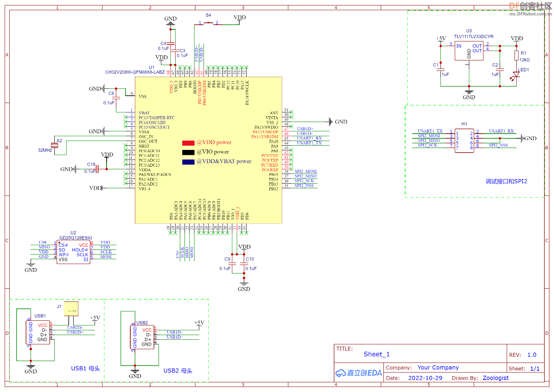
Task: Click the SPI2_NSS net label beside H1
Action: click(x=498, y=145)
